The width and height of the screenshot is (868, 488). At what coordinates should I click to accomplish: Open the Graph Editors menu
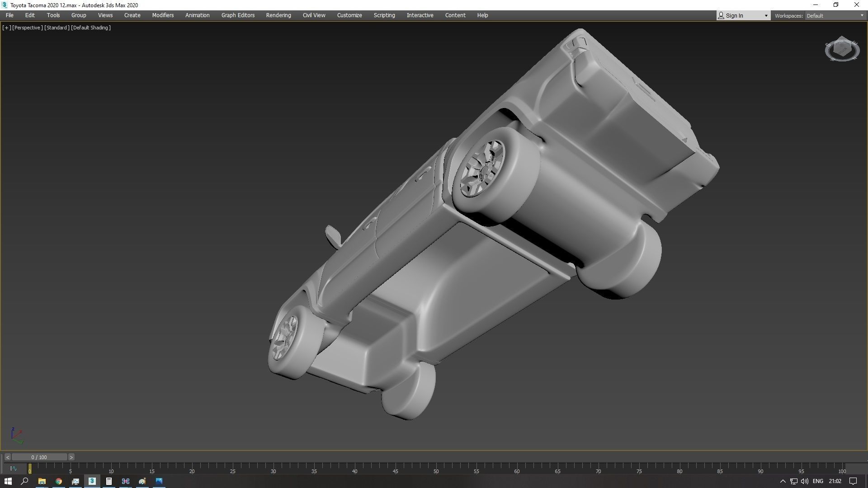click(238, 15)
